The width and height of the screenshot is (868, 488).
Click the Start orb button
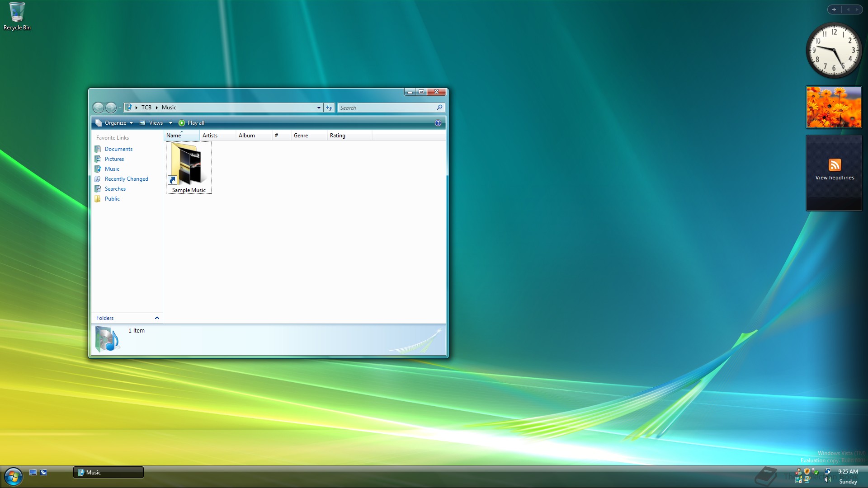tap(13, 476)
